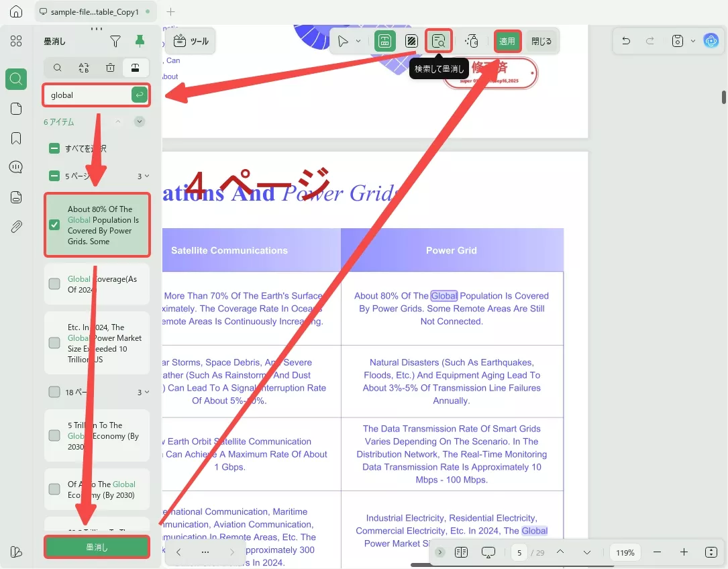Check the 'Global Power Market Size' result
Viewport: 728px width, 569px height.
[x=54, y=343]
